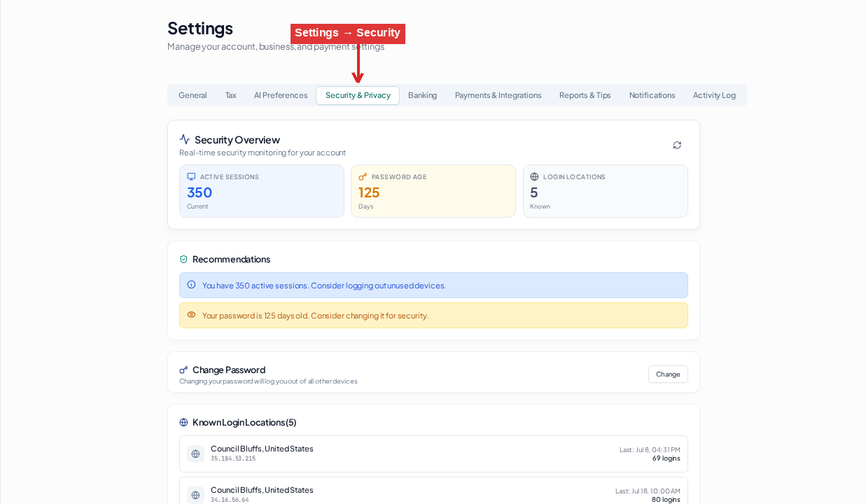Go to the Banking tab
Viewport: 866px width, 504px height.
(422, 95)
